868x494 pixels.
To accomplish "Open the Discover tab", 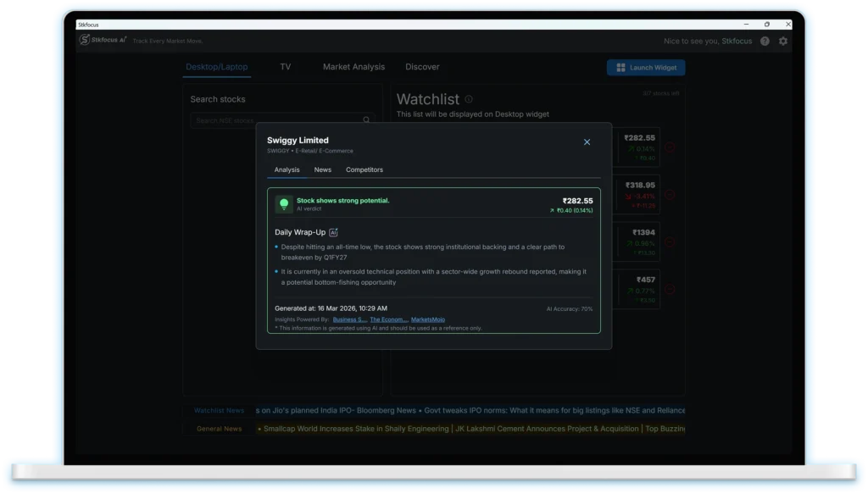I will pos(422,67).
